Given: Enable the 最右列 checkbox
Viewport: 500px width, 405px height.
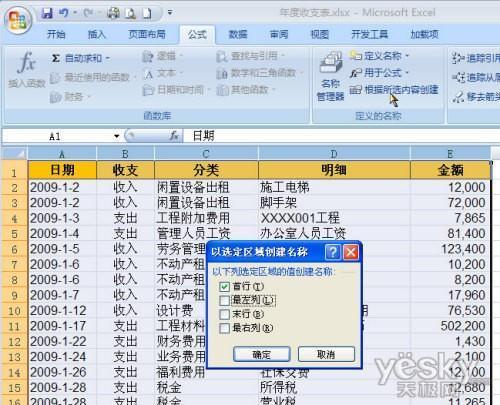Looking at the screenshot, I should tap(224, 328).
